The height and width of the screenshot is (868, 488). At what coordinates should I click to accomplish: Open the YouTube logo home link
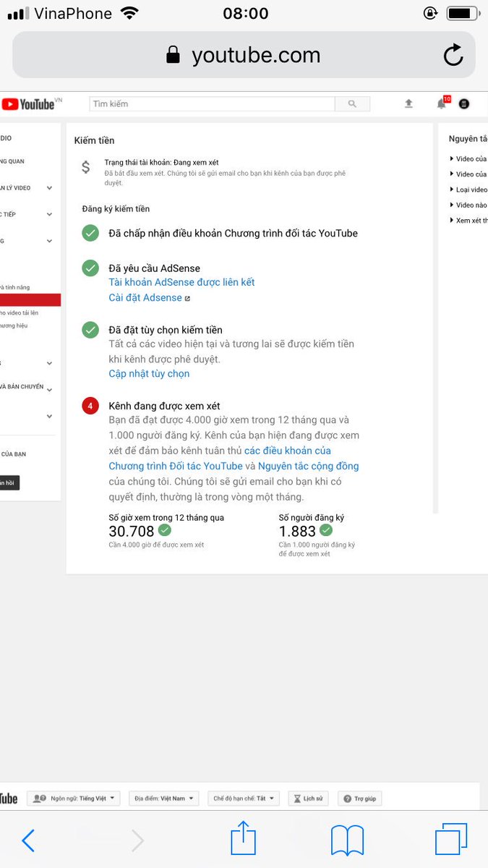(x=27, y=104)
